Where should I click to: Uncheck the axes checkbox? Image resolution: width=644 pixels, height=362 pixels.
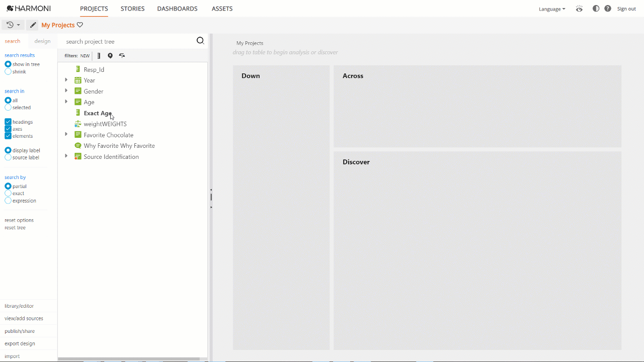click(8, 129)
